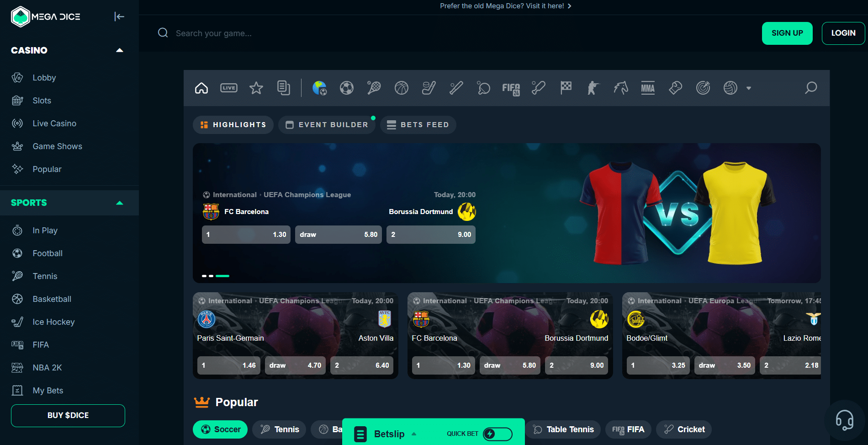Select ice hockey icon in sports bar
Viewport: 868px width, 445px height.
pyautogui.click(x=429, y=88)
